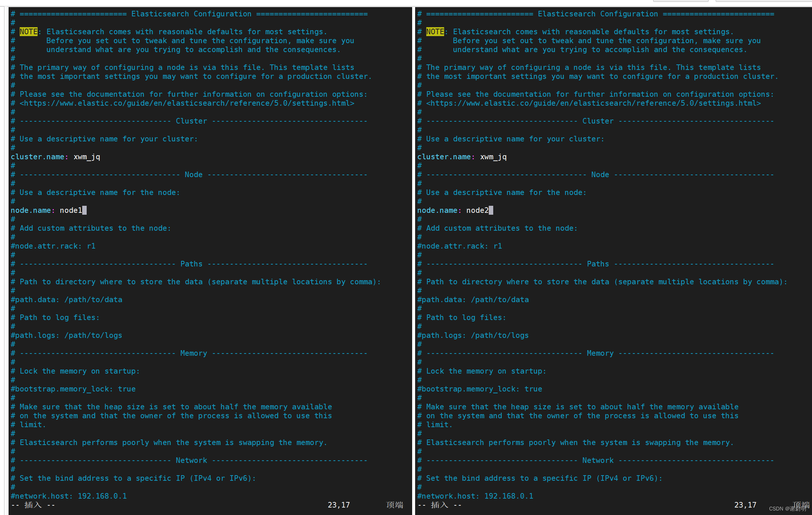This screenshot has width=812, height=515.
Task: Click #path.data line in right pane
Action: click(473, 300)
